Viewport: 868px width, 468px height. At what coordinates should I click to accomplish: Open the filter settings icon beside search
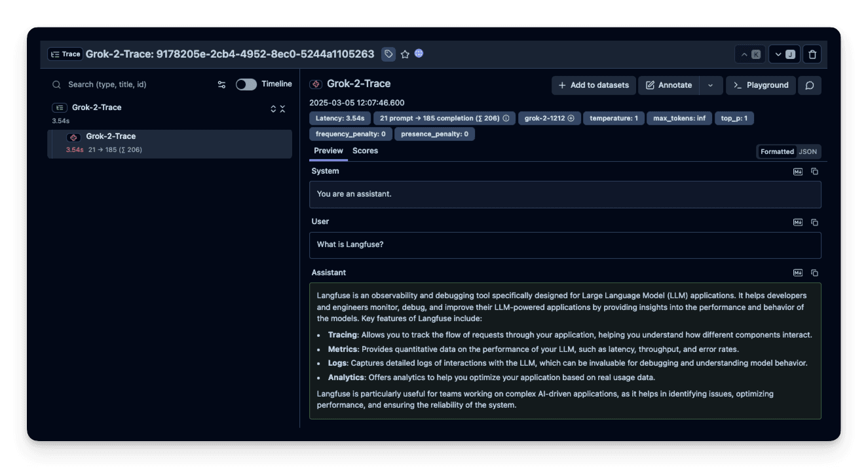(x=221, y=85)
